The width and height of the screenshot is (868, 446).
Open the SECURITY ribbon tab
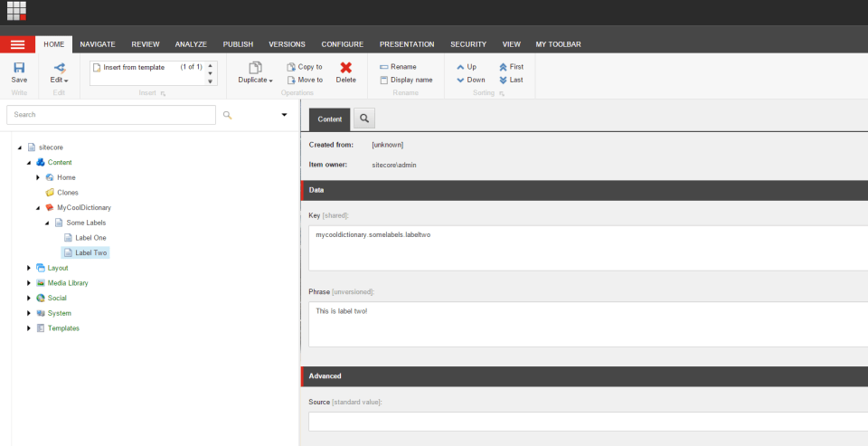click(468, 44)
